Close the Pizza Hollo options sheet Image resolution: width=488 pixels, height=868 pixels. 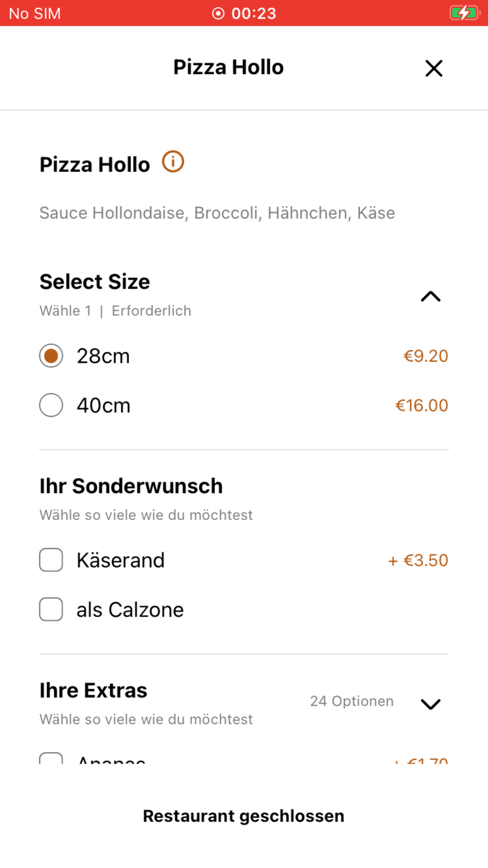434,68
